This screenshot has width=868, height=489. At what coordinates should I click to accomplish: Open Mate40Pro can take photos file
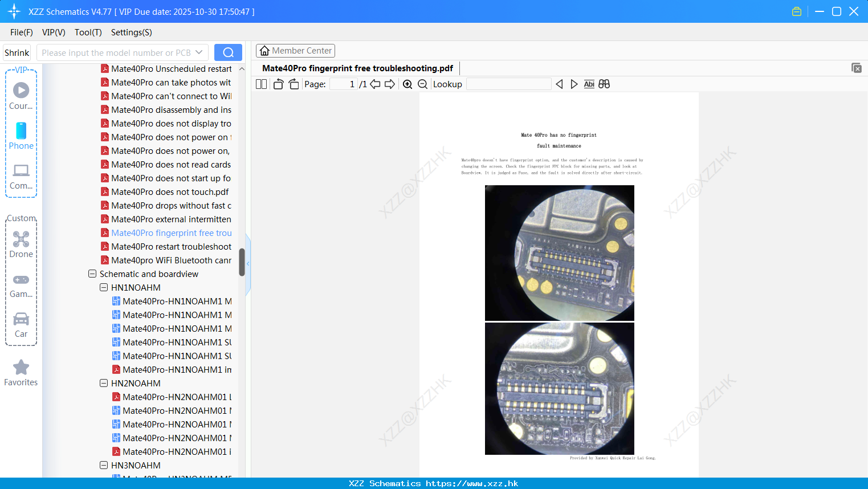[166, 82]
